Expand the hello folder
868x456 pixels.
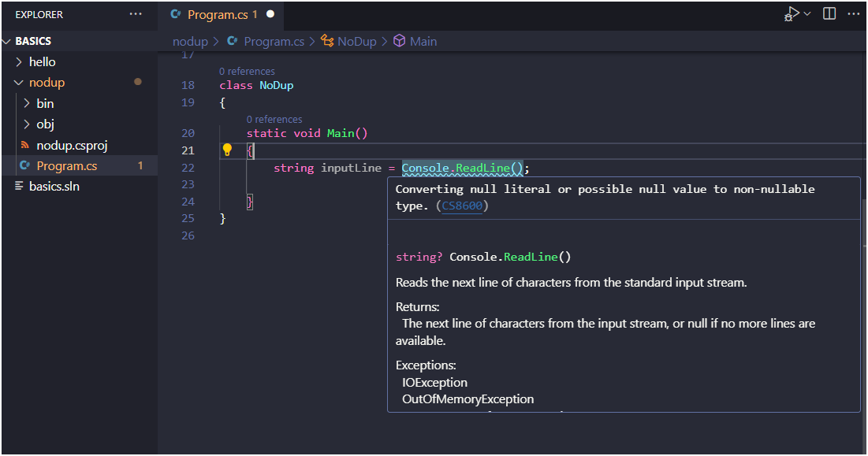pyautogui.click(x=21, y=61)
